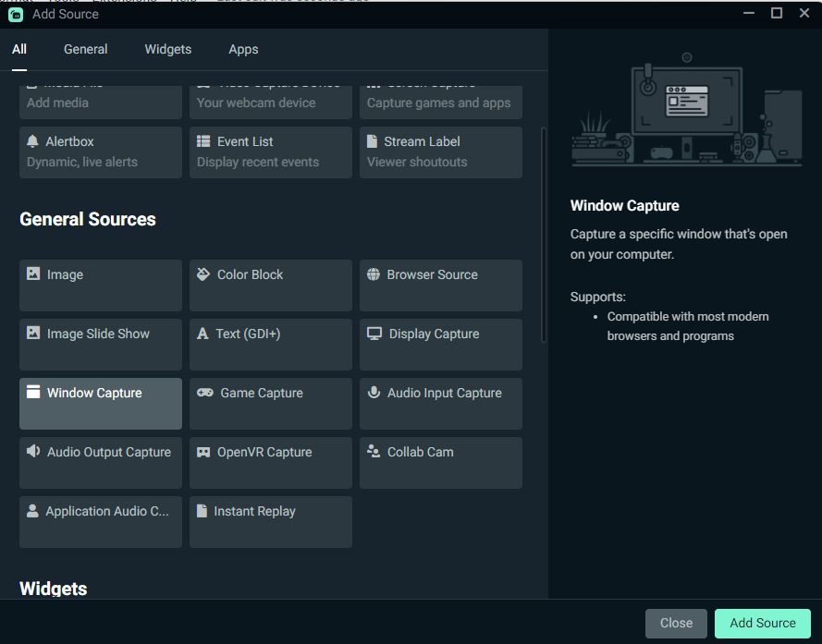This screenshot has width=822, height=644.
Task: Pick the Display Capture monitor icon
Action: pyautogui.click(x=374, y=334)
